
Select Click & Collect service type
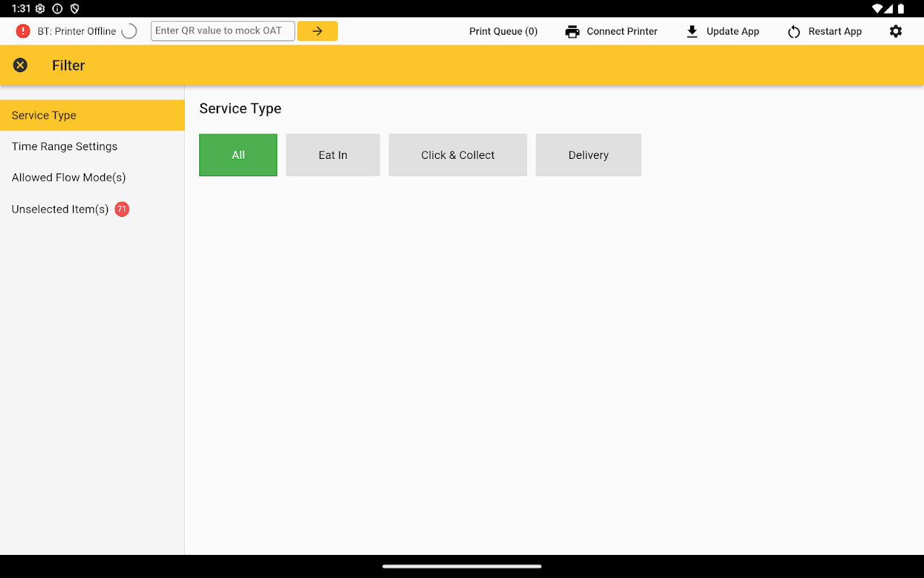point(458,155)
